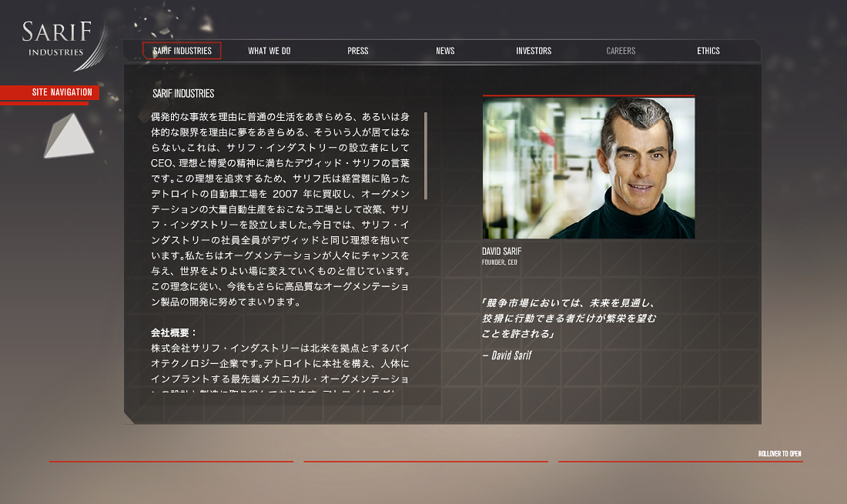Click the Japanese quote beginning 競争市場
Screen dimensions: 847x504
click(x=569, y=319)
